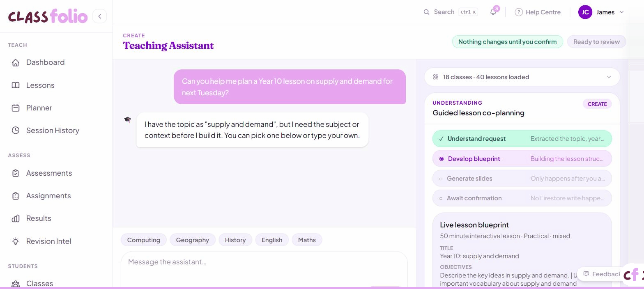
Task: Click the Classfolio logo
Action: click(48, 16)
